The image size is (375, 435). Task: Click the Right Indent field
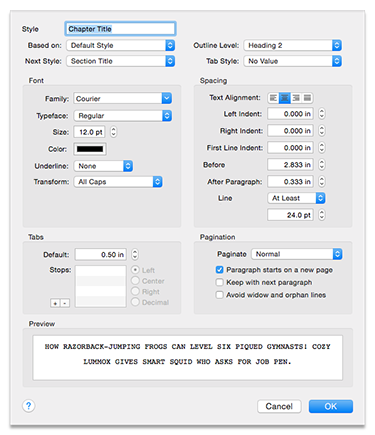point(290,131)
